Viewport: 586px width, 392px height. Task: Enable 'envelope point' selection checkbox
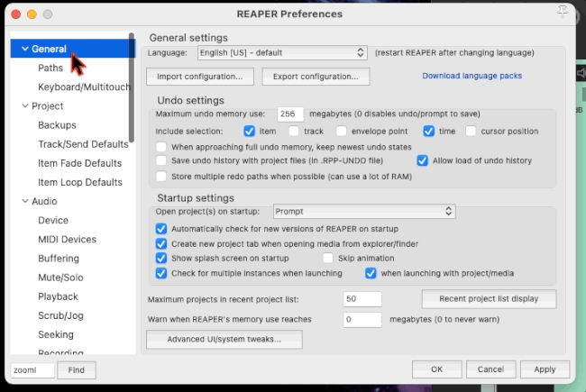pyautogui.click(x=341, y=132)
